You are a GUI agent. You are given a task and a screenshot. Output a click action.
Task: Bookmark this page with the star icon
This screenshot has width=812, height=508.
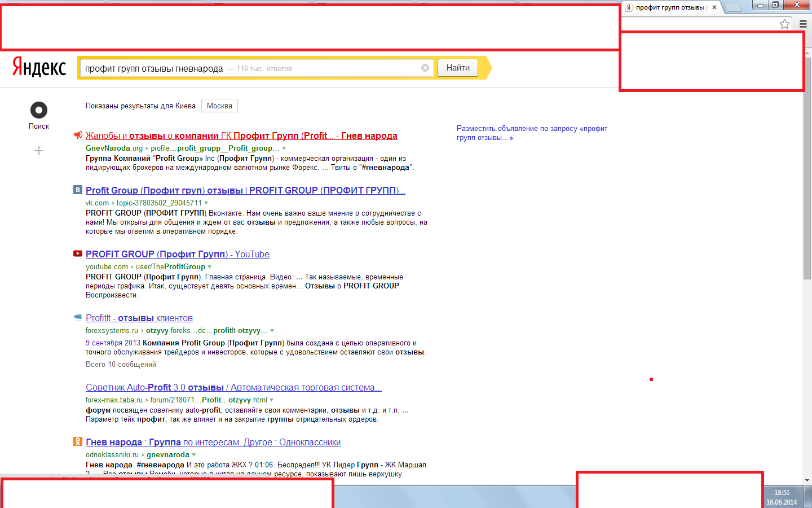pyautogui.click(x=784, y=24)
